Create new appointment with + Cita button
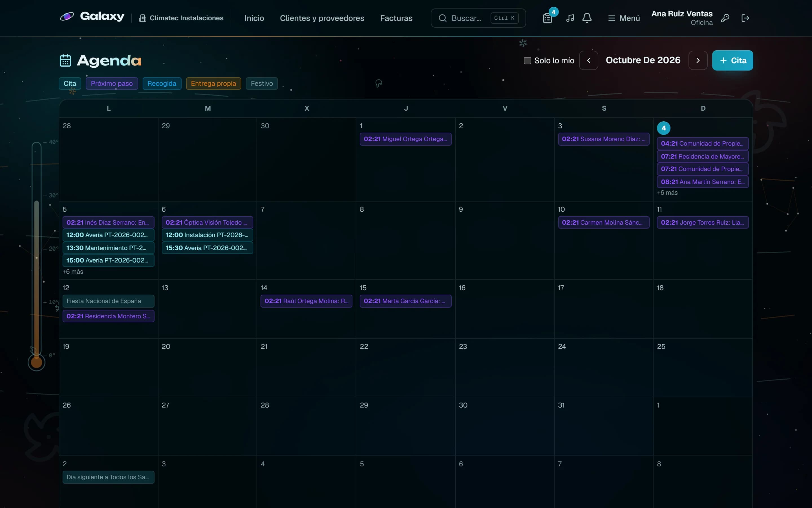 point(732,60)
